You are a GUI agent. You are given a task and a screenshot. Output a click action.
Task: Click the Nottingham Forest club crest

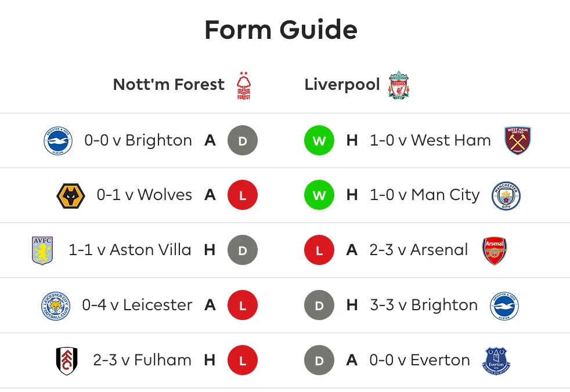(244, 85)
